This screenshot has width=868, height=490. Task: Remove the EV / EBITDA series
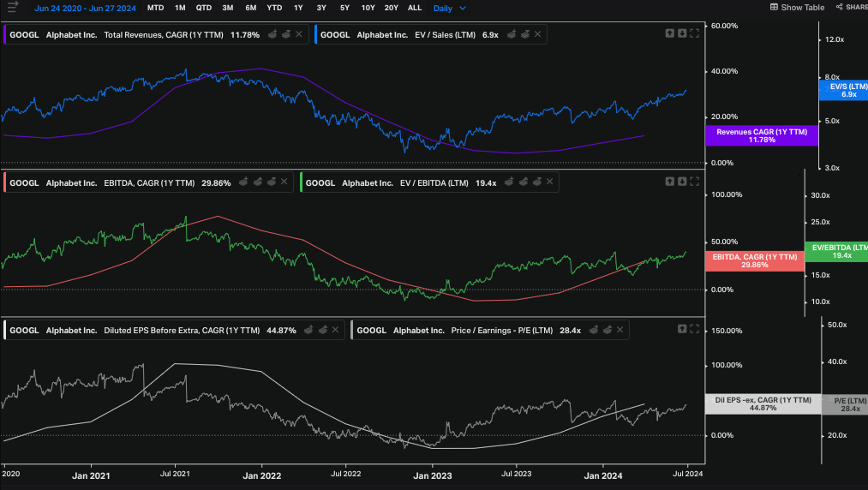click(x=550, y=182)
